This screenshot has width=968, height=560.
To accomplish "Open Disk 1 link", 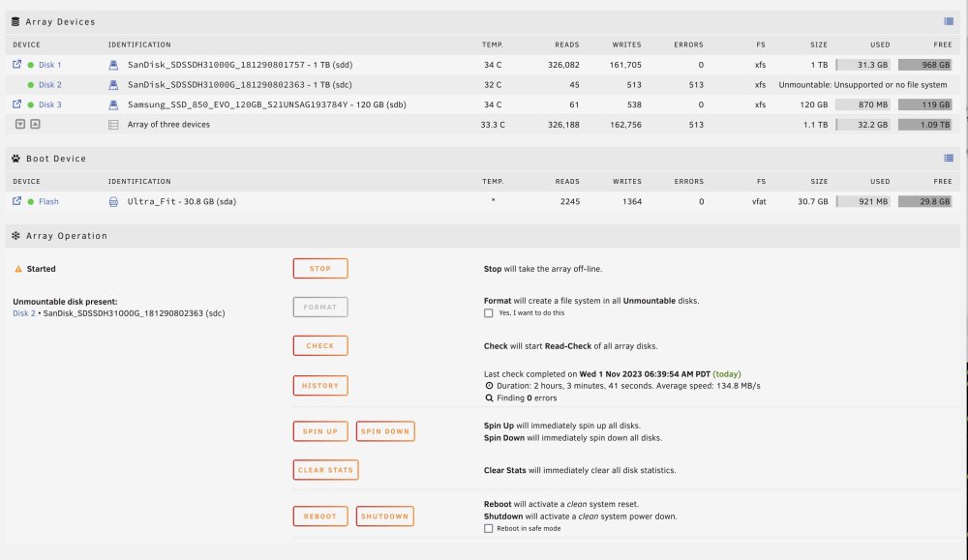I will point(50,65).
